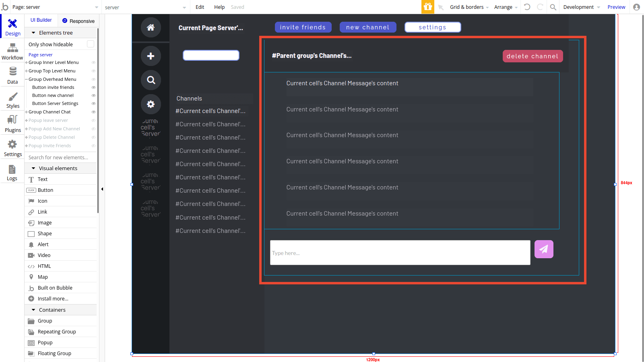Screen dimensions: 644x362
Task: Click the Preview link
Action: pyautogui.click(x=616, y=7)
